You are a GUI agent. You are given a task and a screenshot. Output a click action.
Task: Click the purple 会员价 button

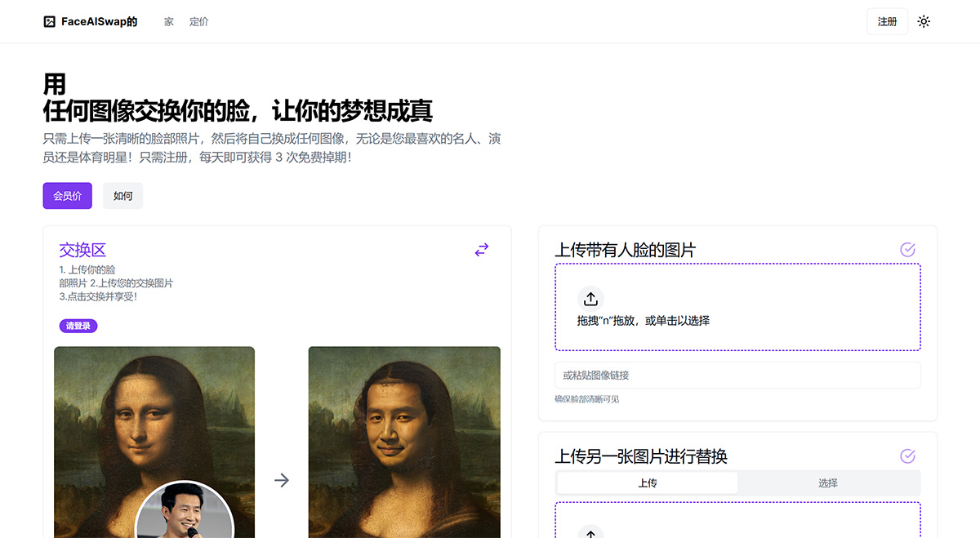click(67, 196)
